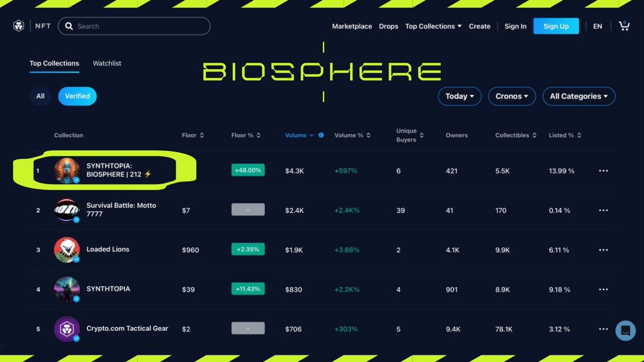Sort by Floor column arrows
This screenshot has height=362, width=644.
click(202, 135)
